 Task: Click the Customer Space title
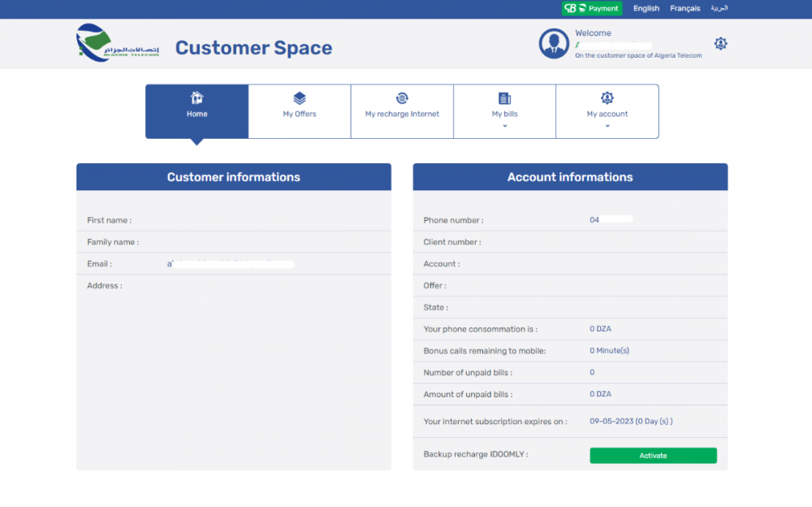pyautogui.click(x=253, y=48)
